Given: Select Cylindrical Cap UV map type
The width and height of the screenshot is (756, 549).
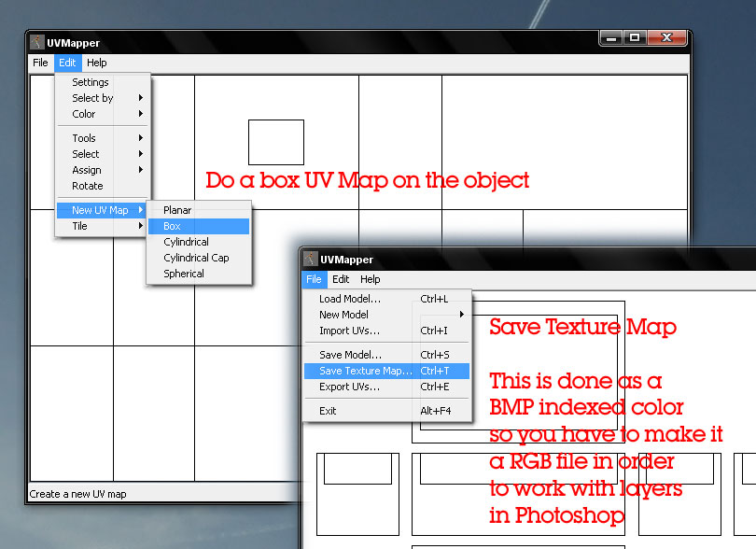Looking at the screenshot, I should [x=199, y=258].
